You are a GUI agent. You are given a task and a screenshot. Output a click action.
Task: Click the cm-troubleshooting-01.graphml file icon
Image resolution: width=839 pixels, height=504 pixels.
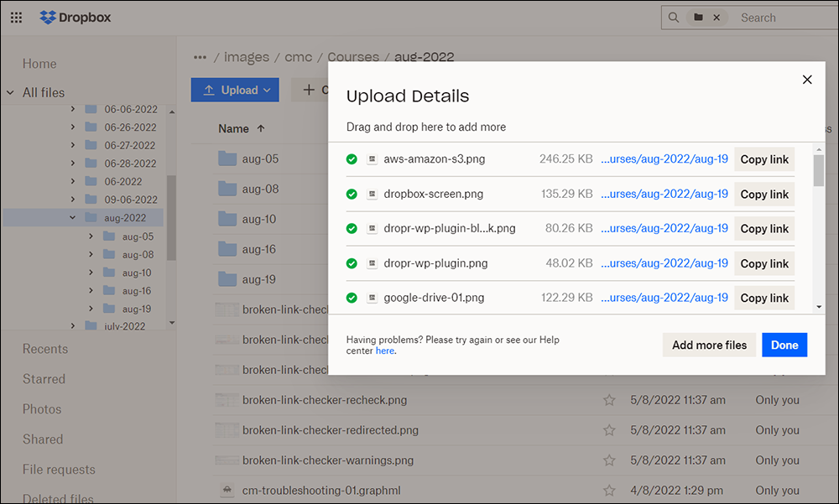click(227, 490)
